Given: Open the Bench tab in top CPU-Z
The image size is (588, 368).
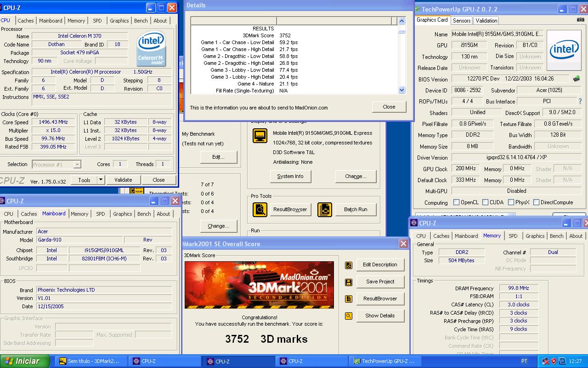Looking at the screenshot, I should pyautogui.click(x=141, y=21).
